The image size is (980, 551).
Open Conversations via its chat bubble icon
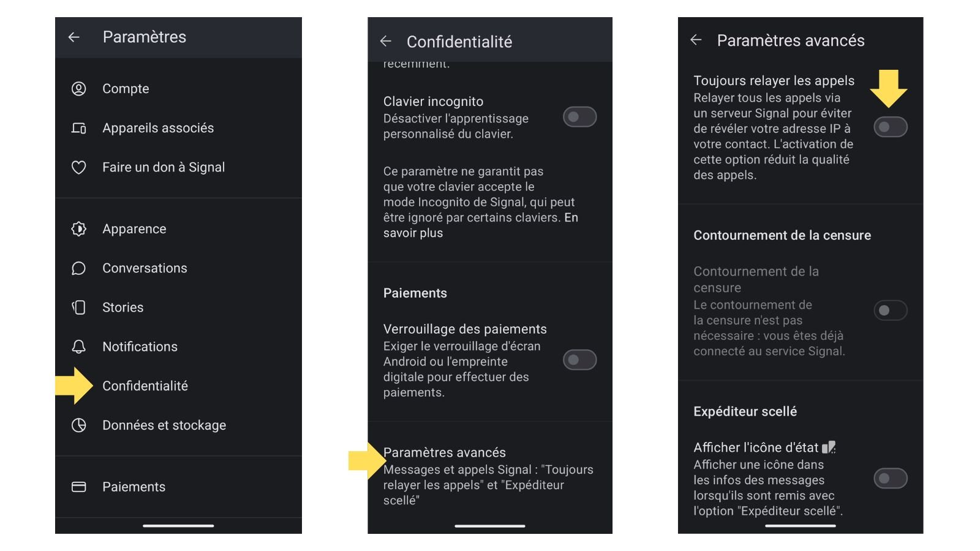[79, 268]
